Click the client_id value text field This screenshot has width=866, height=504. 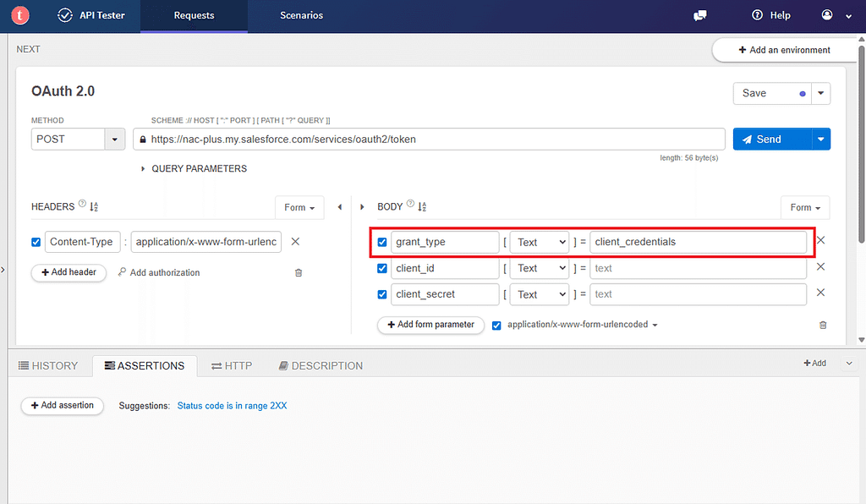(698, 268)
